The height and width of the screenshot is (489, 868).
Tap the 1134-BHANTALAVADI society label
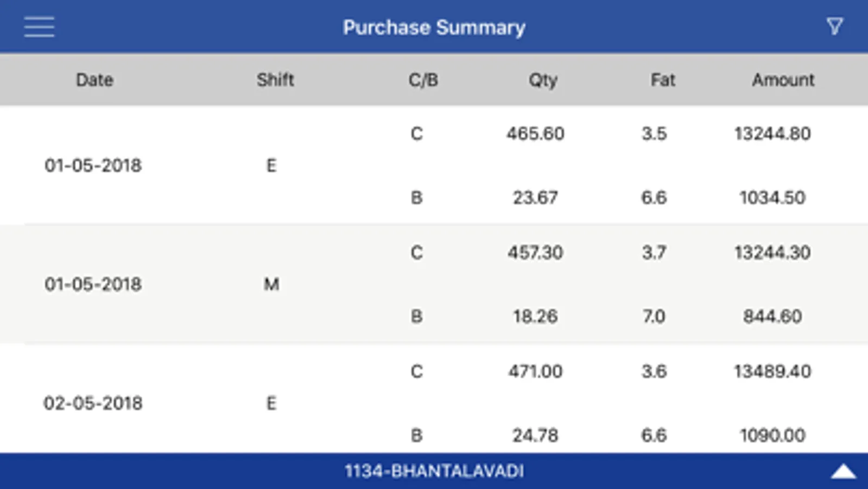pyautogui.click(x=434, y=471)
